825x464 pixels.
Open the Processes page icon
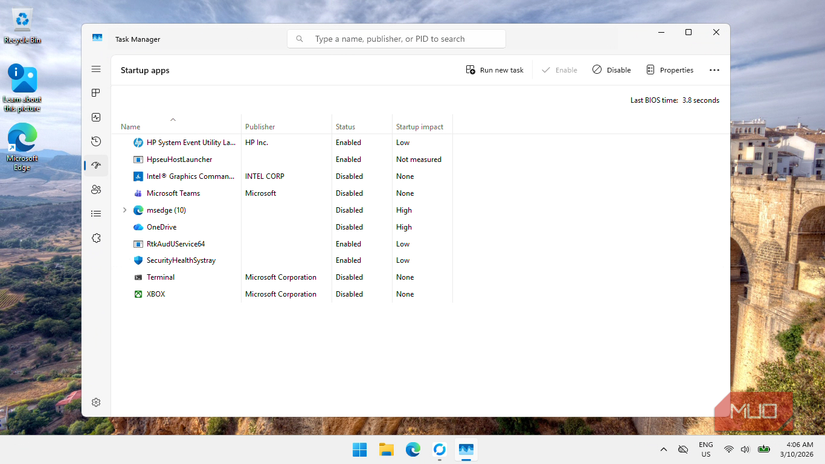tap(96, 93)
